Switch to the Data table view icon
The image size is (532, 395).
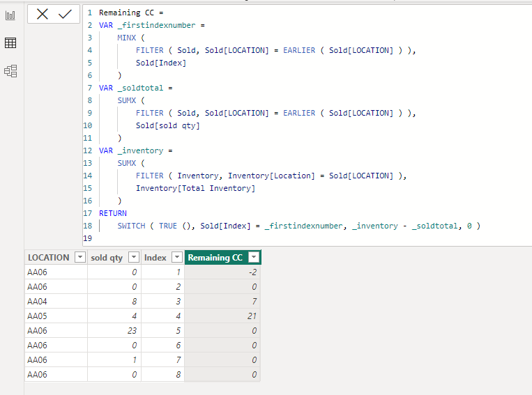tap(10, 43)
